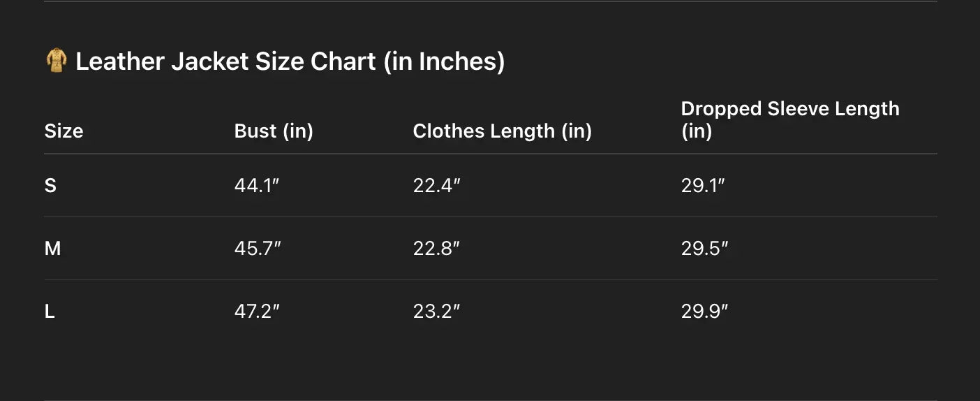980x401 pixels.
Task: Click the 45.7" bust value
Action: (x=258, y=248)
